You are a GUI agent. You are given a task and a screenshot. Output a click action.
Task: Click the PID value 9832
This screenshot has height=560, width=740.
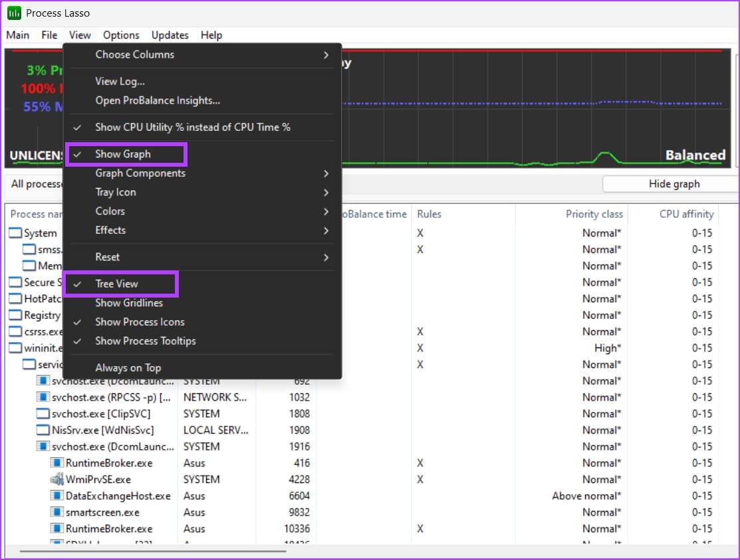coord(299,512)
